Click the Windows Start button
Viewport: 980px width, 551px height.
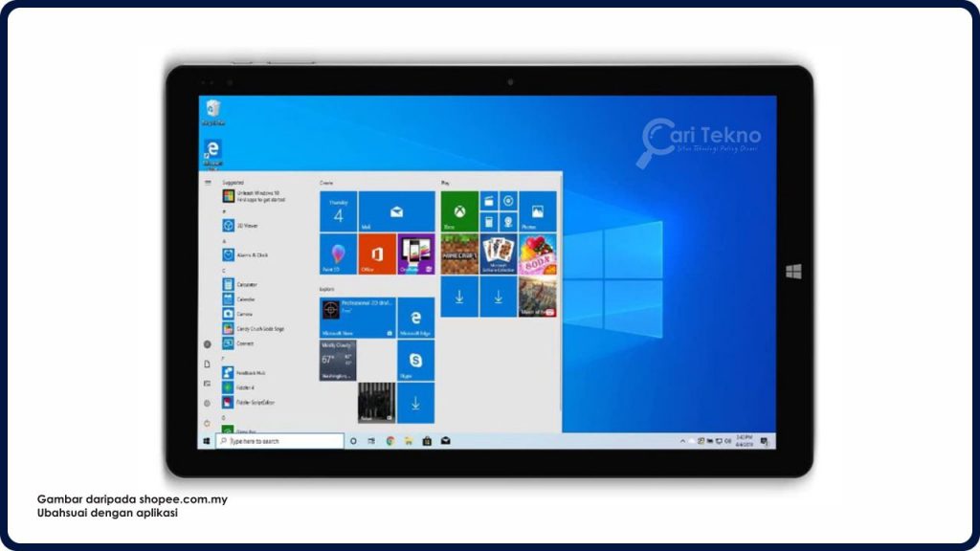coord(207,441)
